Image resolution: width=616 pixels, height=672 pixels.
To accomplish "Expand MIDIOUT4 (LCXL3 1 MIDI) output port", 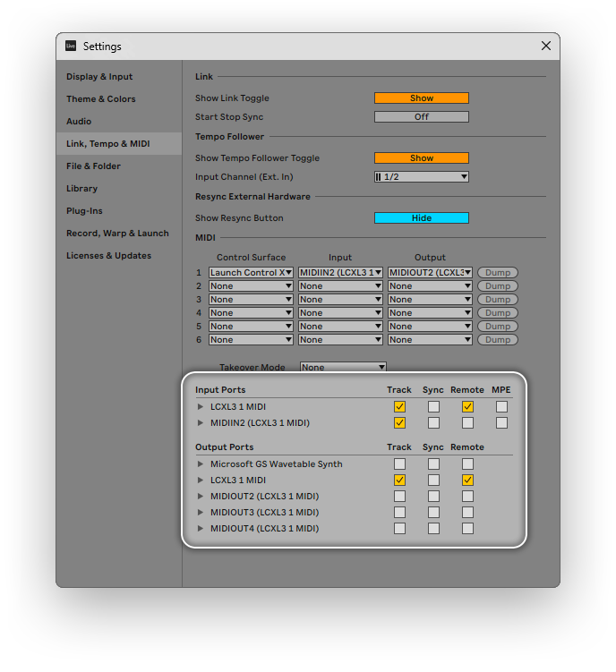I will [x=200, y=529].
